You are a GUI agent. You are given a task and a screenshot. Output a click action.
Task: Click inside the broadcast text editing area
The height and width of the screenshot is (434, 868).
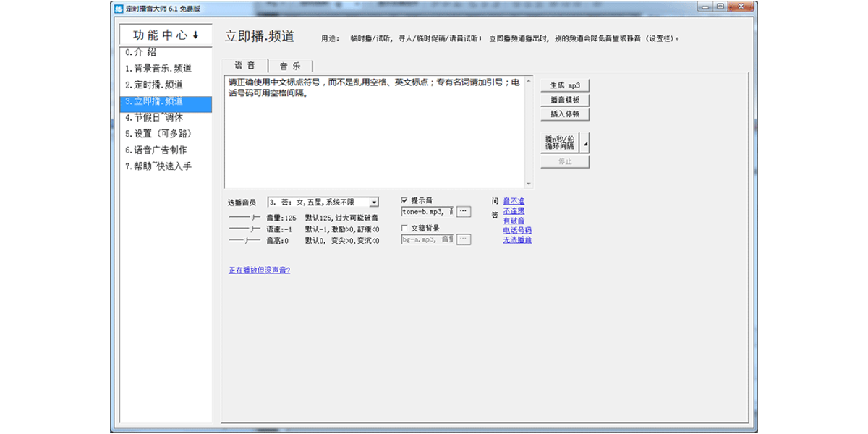click(376, 130)
